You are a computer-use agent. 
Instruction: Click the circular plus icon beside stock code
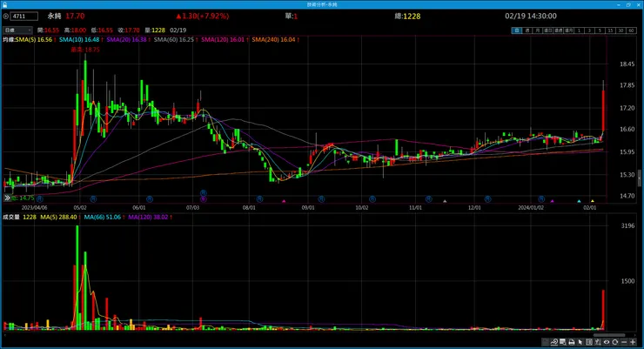click(x=6, y=17)
